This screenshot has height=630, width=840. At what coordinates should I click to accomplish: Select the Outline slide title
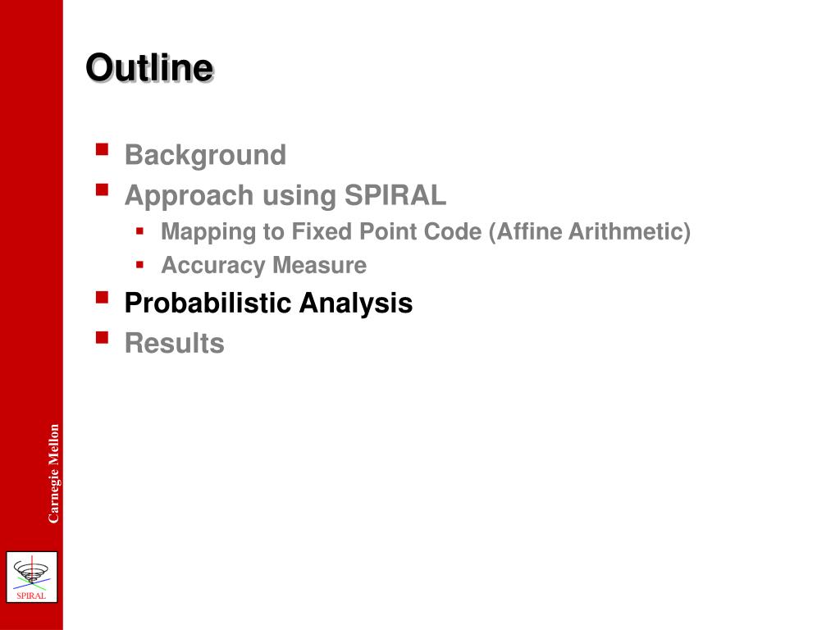pos(149,67)
